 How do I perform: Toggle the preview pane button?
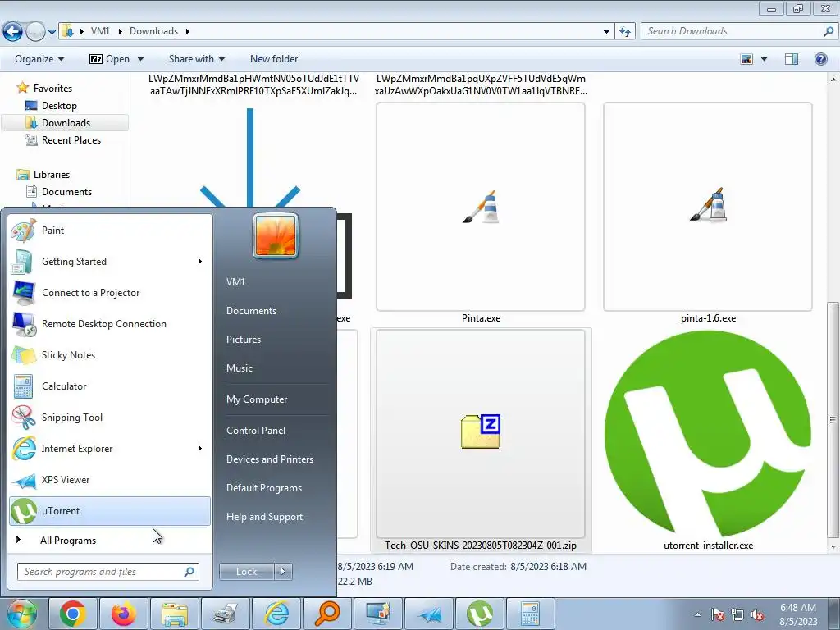pos(792,59)
